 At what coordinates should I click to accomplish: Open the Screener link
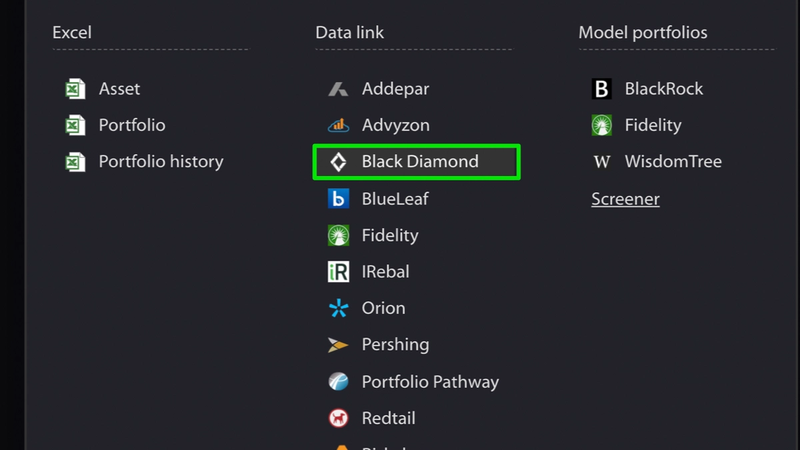(x=625, y=199)
